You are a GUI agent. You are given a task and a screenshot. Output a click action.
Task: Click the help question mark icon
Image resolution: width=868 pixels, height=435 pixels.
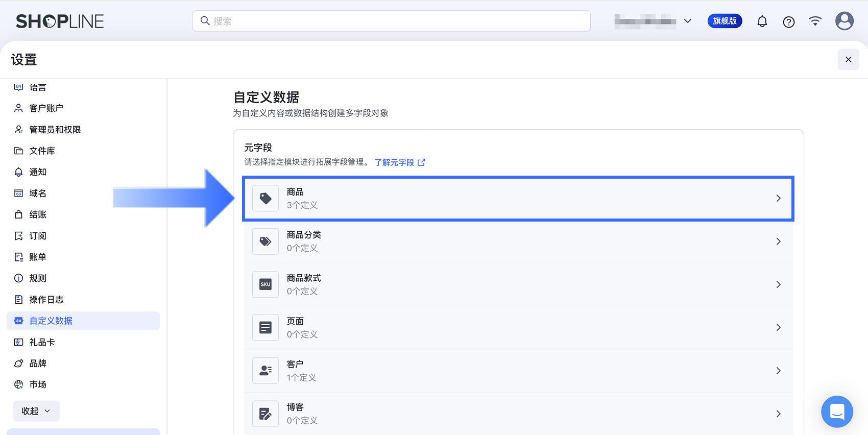point(788,21)
